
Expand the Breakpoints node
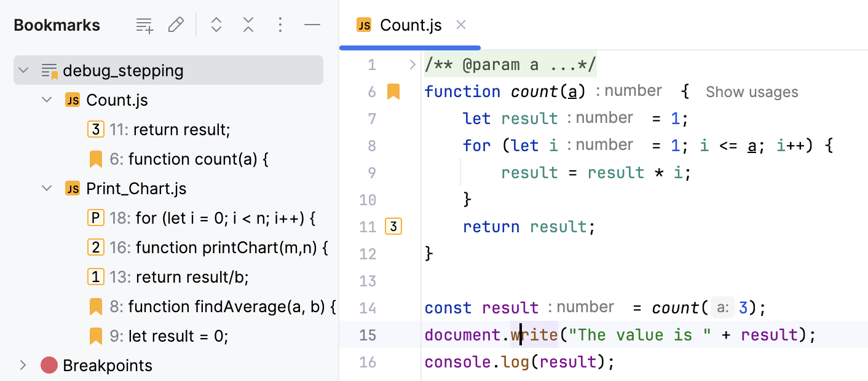[x=23, y=366]
